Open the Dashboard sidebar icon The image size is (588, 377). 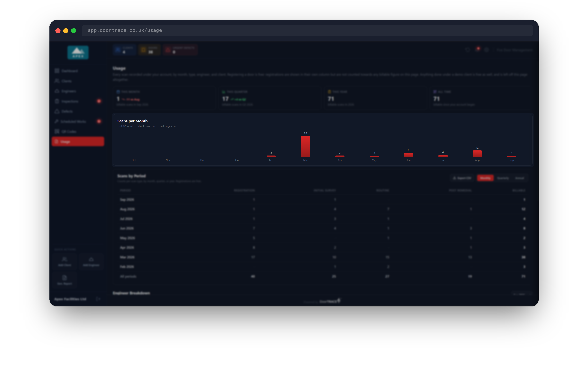[57, 71]
